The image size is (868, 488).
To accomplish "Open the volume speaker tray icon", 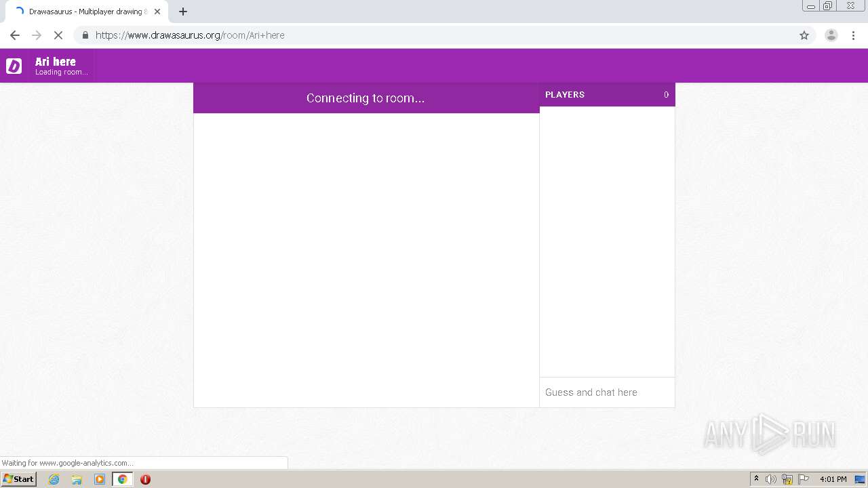I will (771, 479).
